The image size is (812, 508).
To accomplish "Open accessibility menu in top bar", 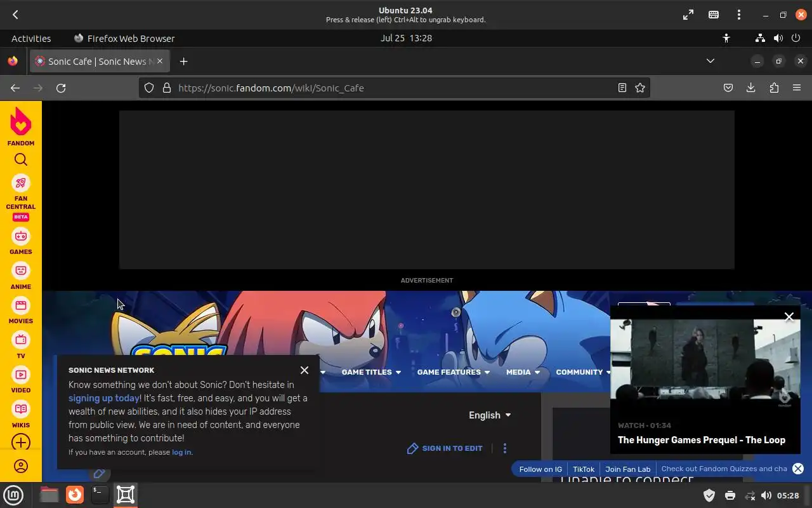I will (726, 38).
